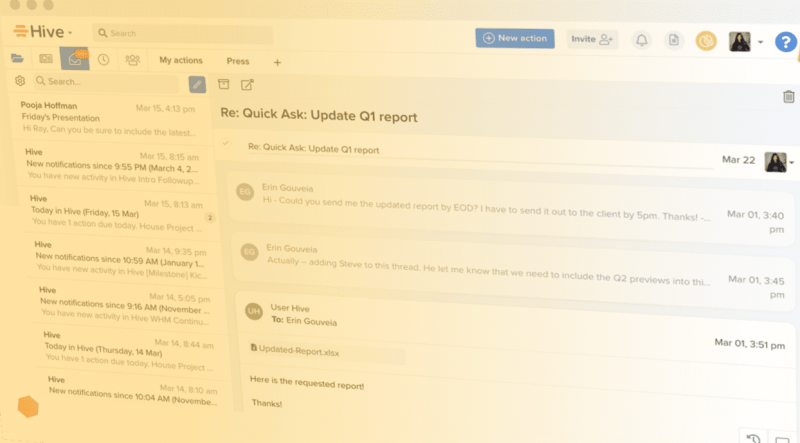The width and height of the screenshot is (800, 443).
Task: Expand Erin Gouveia's message about adding Steve
Action: click(514, 269)
